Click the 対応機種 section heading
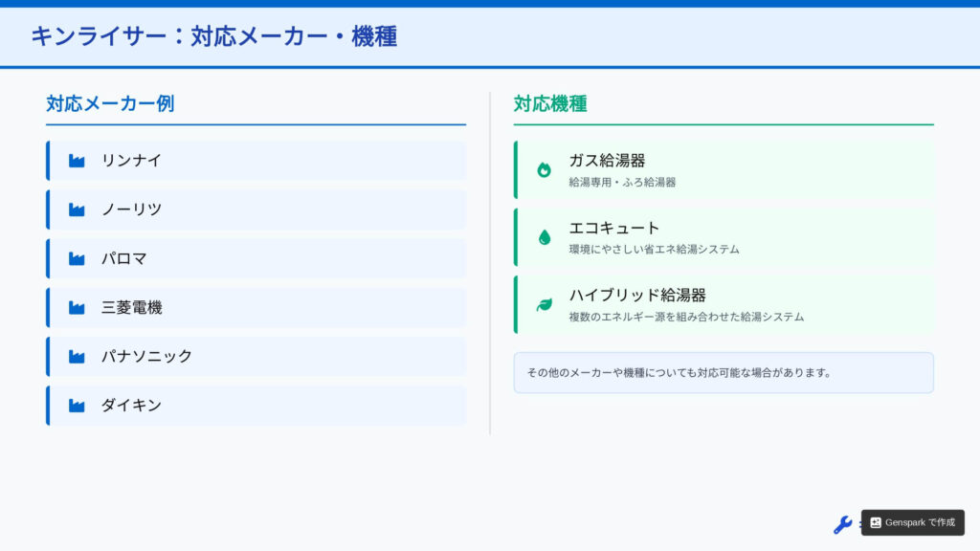The height and width of the screenshot is (551, 980). pos(550,103)
